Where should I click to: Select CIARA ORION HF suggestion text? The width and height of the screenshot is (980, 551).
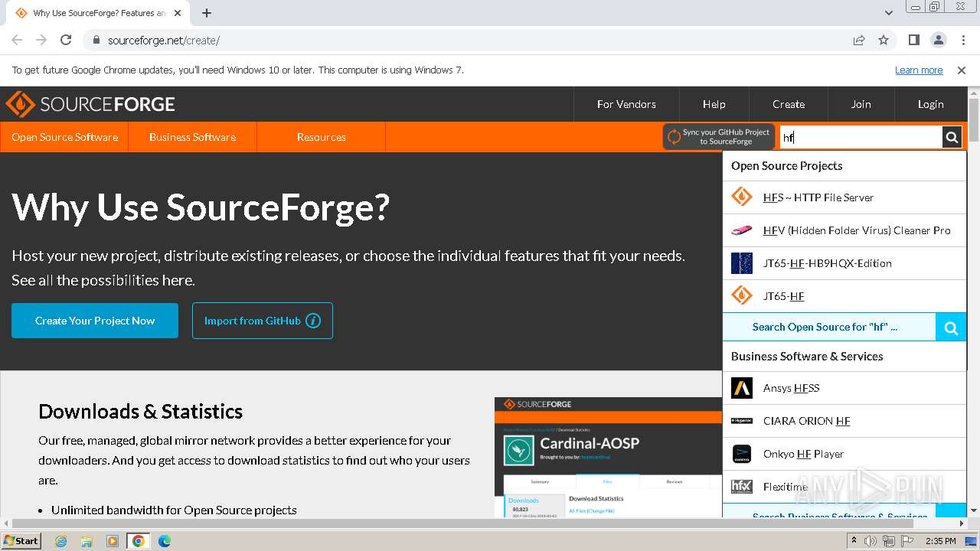[x=807, y=421]
